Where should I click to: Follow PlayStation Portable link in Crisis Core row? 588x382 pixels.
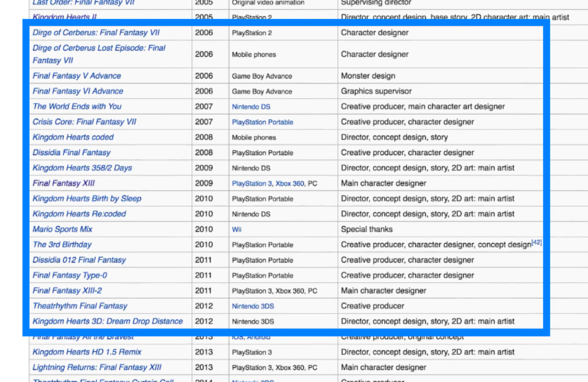(262, 122)
